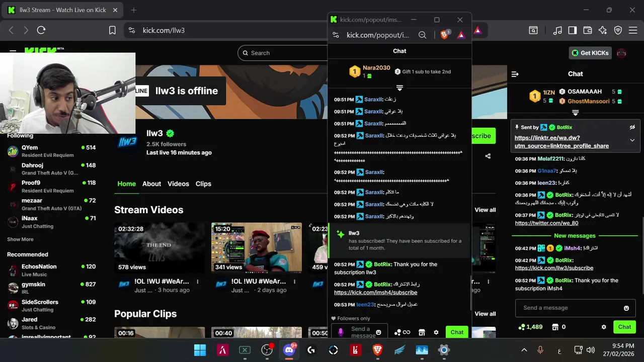Expand the main chat leaderboard arrow

576,113
